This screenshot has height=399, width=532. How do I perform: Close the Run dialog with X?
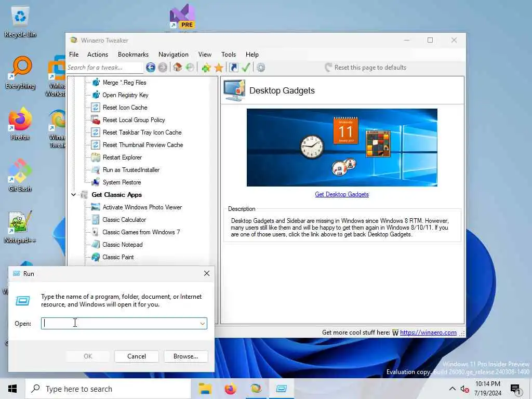(207, 273)
